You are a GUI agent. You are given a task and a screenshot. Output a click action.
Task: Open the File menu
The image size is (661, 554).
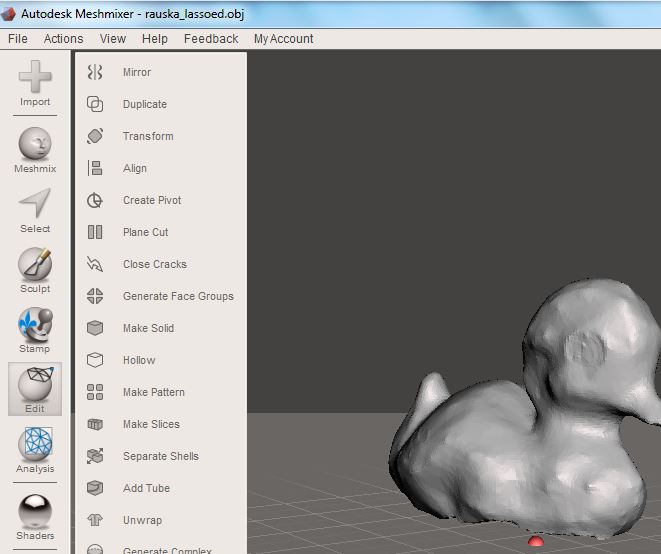18,39
